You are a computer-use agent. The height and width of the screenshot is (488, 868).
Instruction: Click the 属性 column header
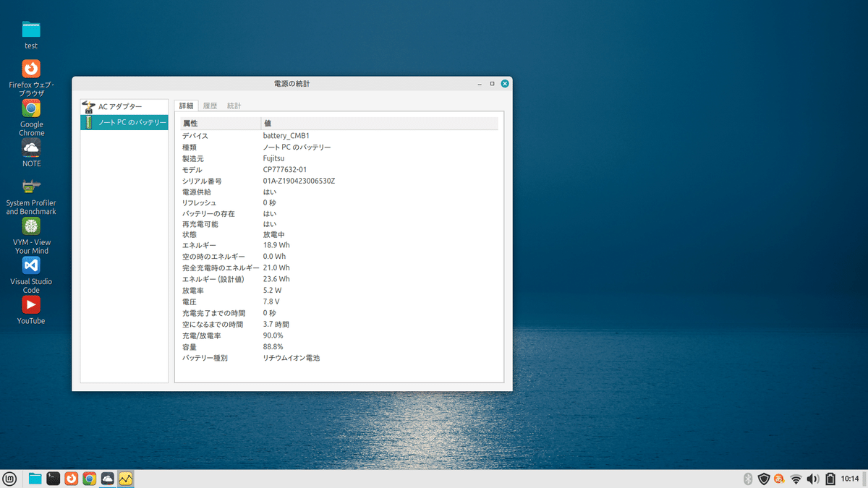(220, 124)
